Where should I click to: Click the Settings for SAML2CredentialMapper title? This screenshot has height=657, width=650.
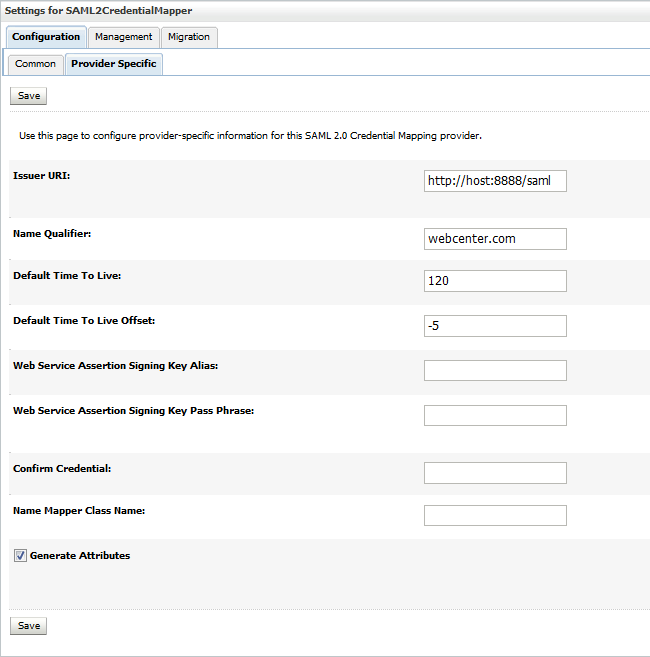pos(98,11)
